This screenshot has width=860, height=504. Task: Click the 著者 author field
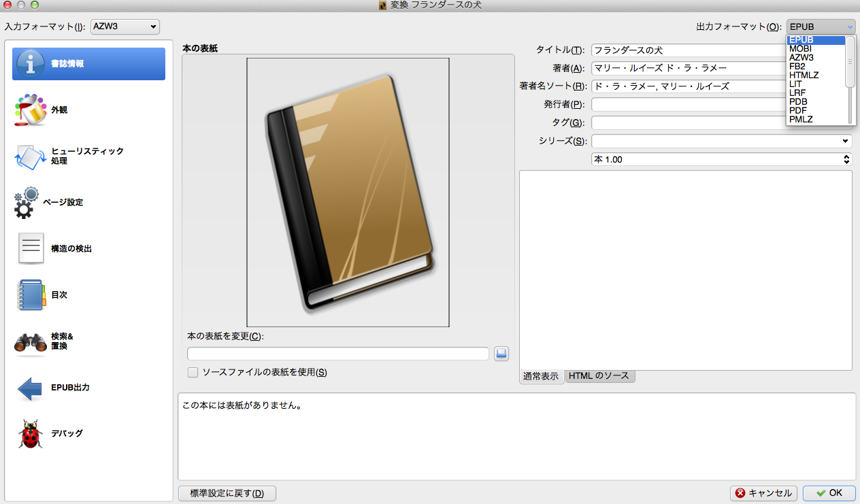(689, 68)
